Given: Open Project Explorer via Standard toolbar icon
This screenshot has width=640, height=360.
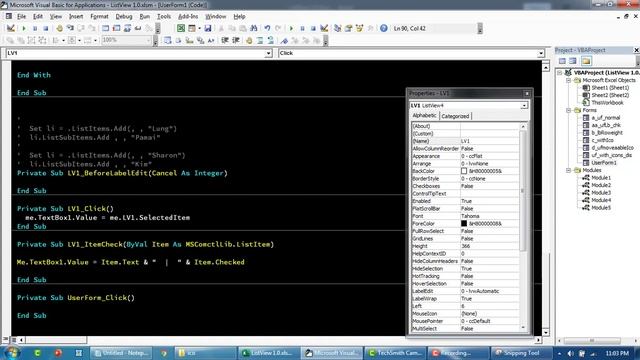Looking at the screenshot, I should pyautogui.click(x=338, y=28).
